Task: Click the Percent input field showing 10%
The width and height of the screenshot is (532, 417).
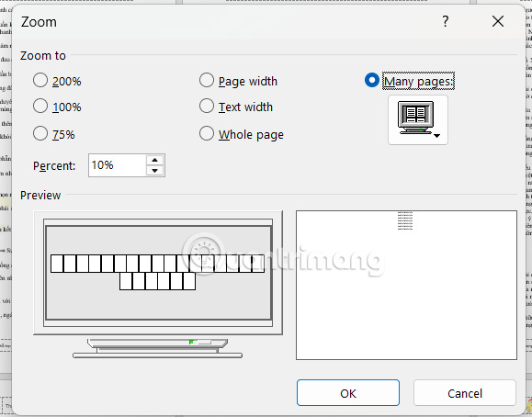Action: click(x=118, y=165)
